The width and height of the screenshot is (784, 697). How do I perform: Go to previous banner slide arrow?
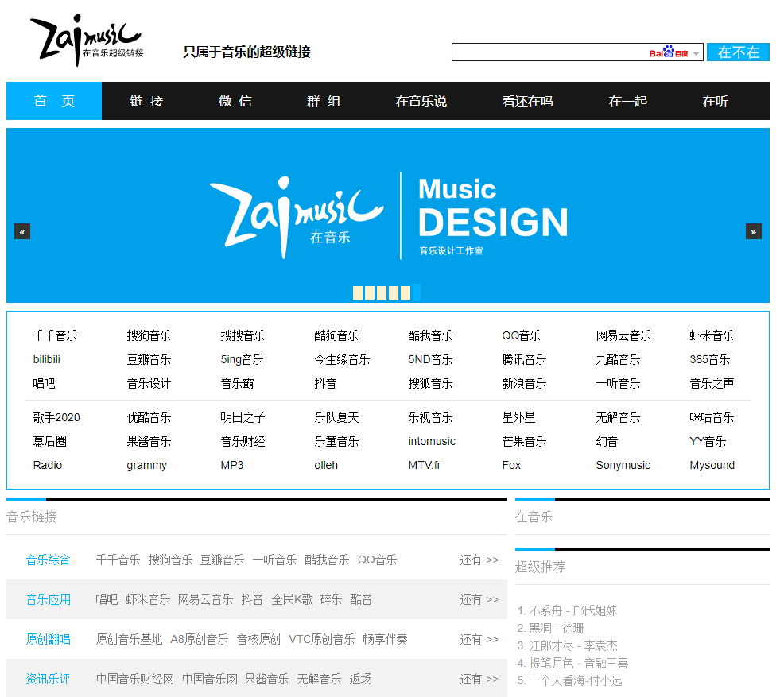click(x=22, y=231)
